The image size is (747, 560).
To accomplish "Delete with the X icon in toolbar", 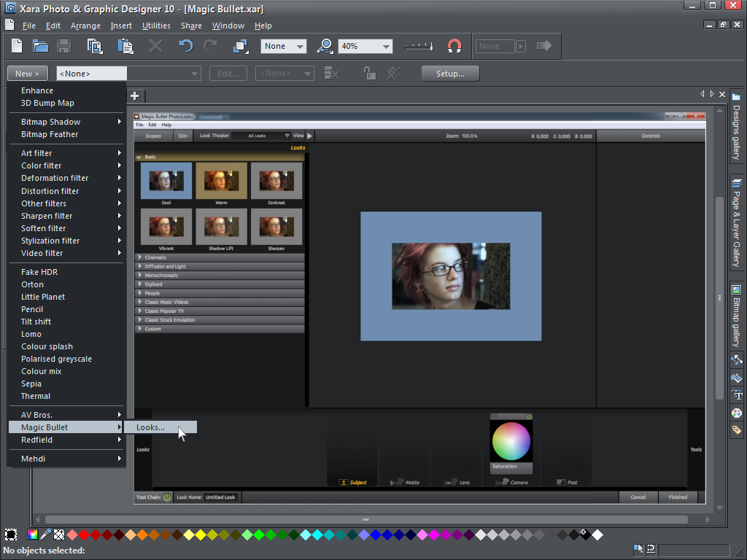I will pos(155,46).
